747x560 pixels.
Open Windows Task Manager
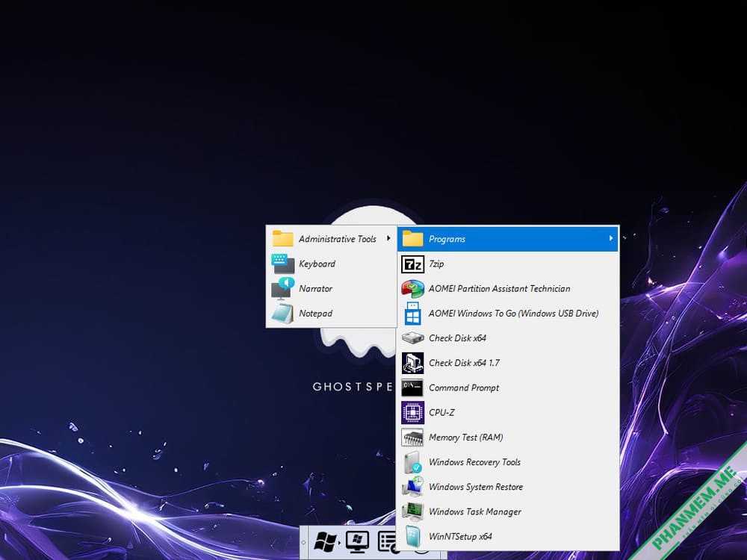pos(508,511)
